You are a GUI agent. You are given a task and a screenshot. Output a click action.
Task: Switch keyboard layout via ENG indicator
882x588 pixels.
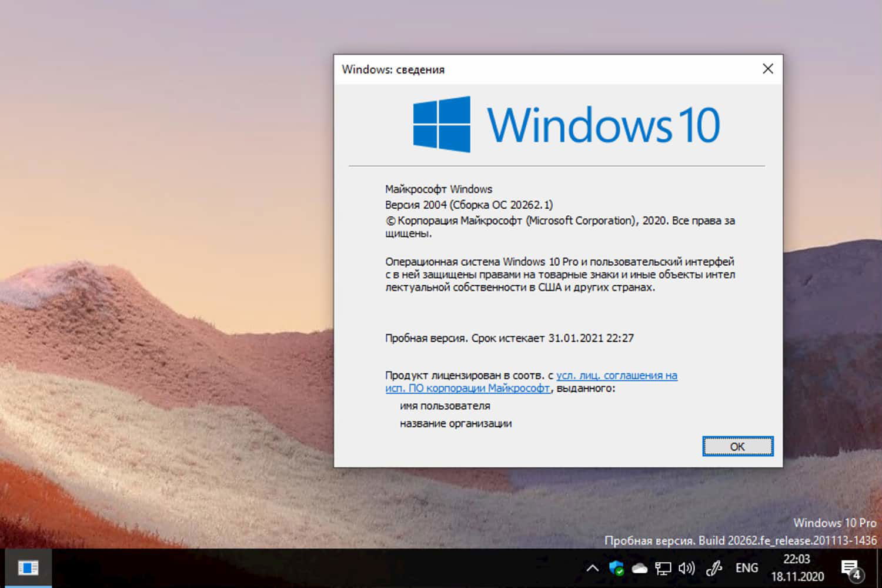[x=746, y=568]
